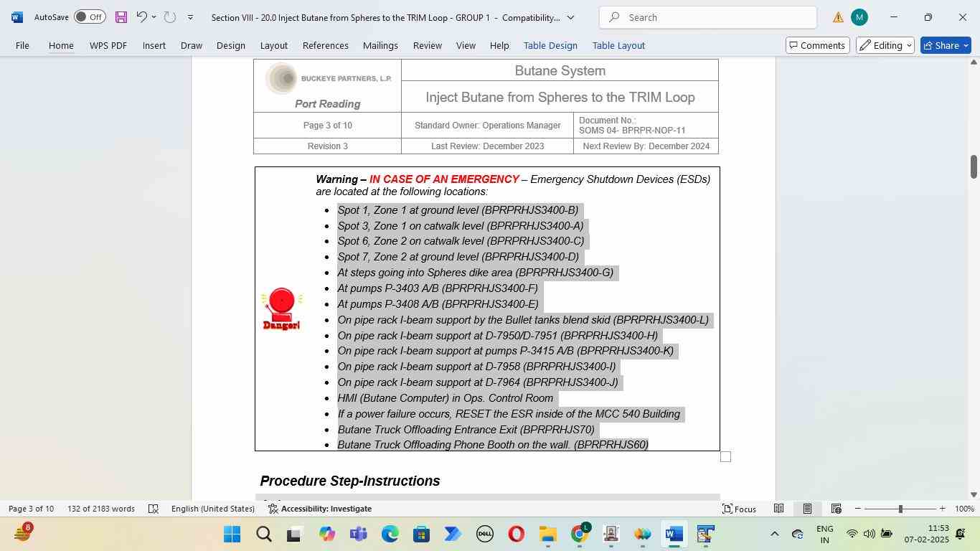Viewport: 980px width, 551px height.
Task: Toggle Focus mode in the status bar
Action: (739, 509)
